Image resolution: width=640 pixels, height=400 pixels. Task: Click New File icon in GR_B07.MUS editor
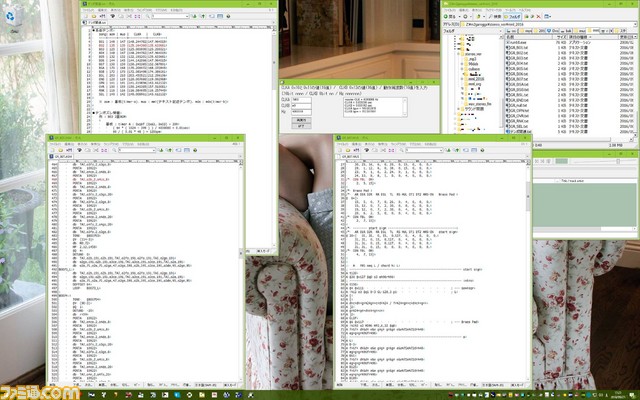(x=339, y=150)
